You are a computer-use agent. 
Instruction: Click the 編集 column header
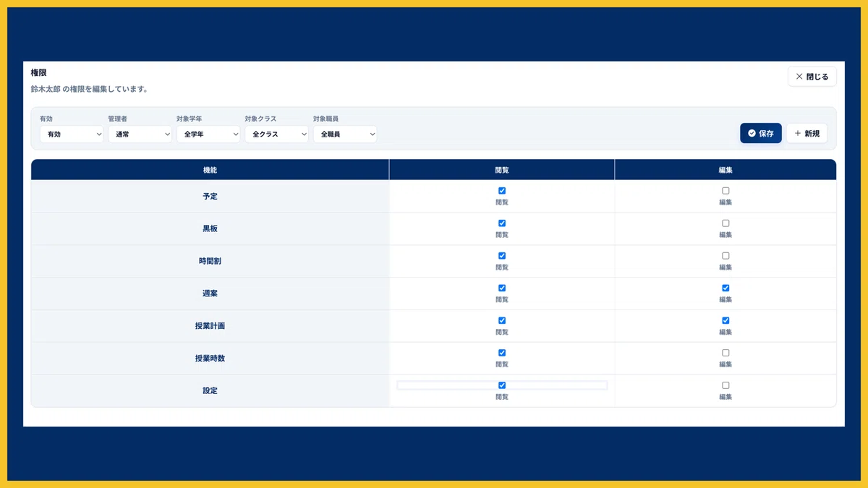click(726, 170)
